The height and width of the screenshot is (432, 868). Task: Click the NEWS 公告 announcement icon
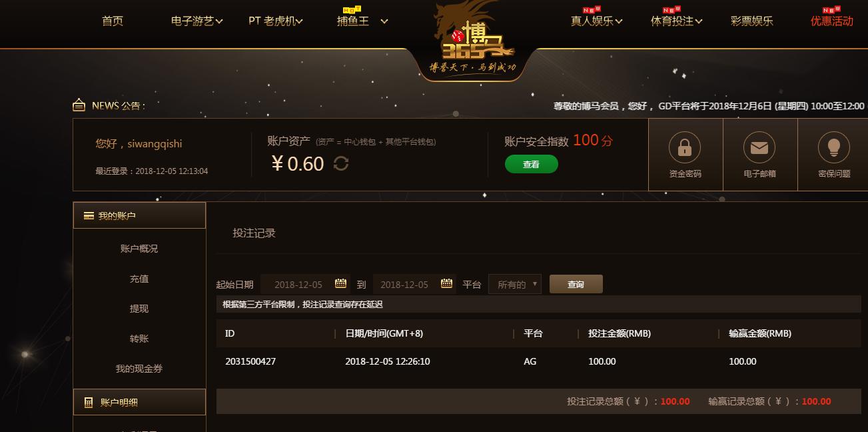click(79, 105)
